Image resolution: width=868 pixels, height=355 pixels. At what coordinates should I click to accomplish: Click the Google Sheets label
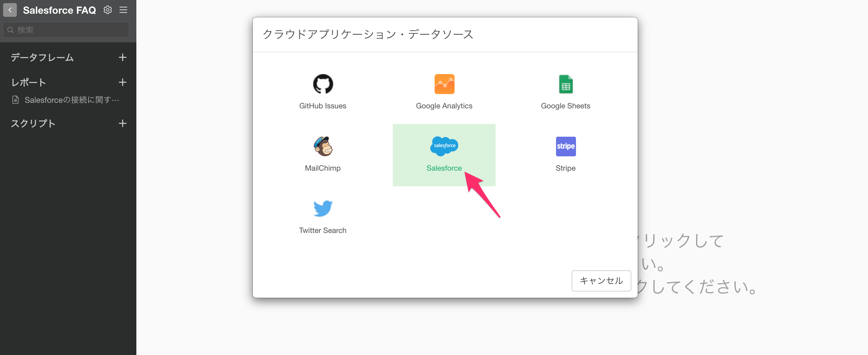pos(566,106)
